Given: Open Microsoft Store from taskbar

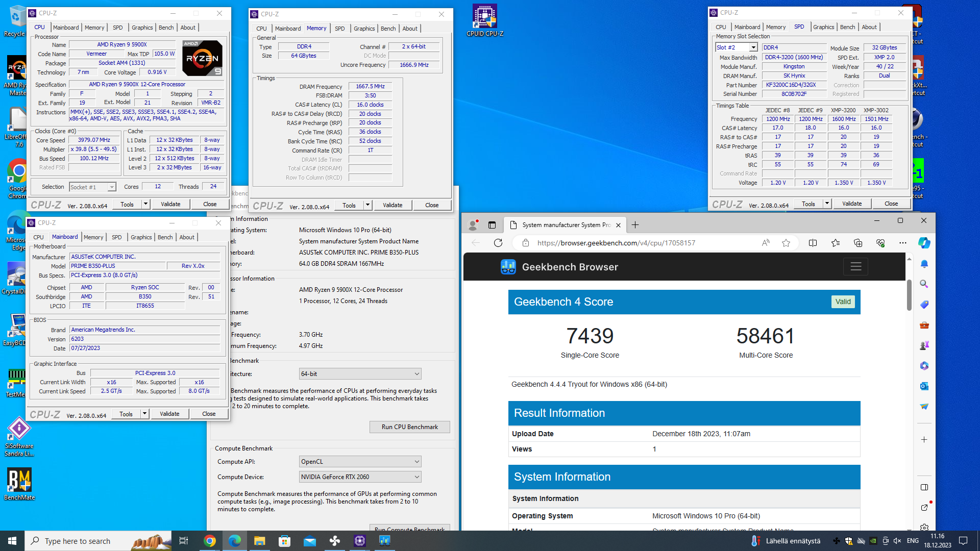Looking at the screenshot, I should point(285,541).
